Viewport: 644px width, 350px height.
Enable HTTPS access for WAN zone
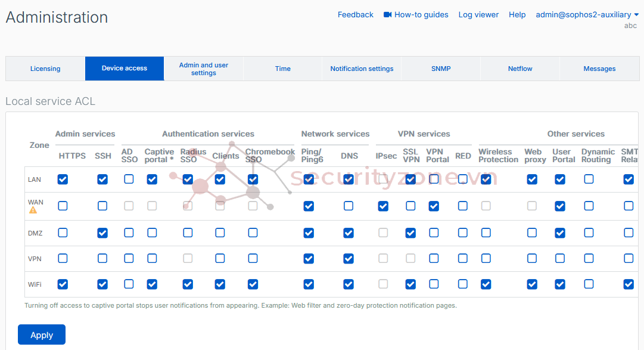tap(63, 206)
